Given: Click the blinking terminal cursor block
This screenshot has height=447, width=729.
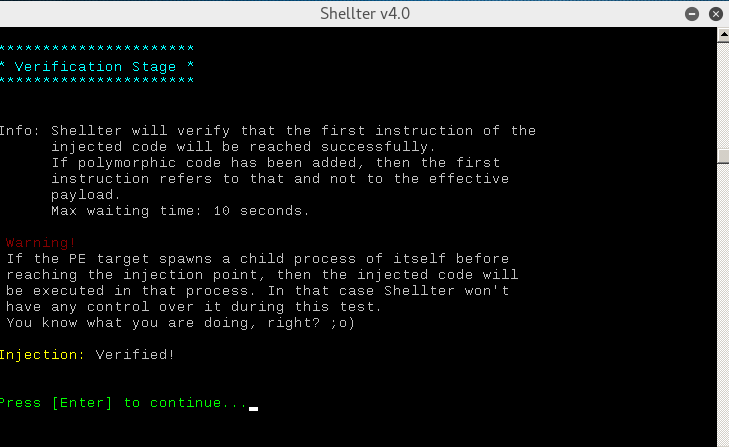Looking at the screenshot, I should click(x=253, y=408).
